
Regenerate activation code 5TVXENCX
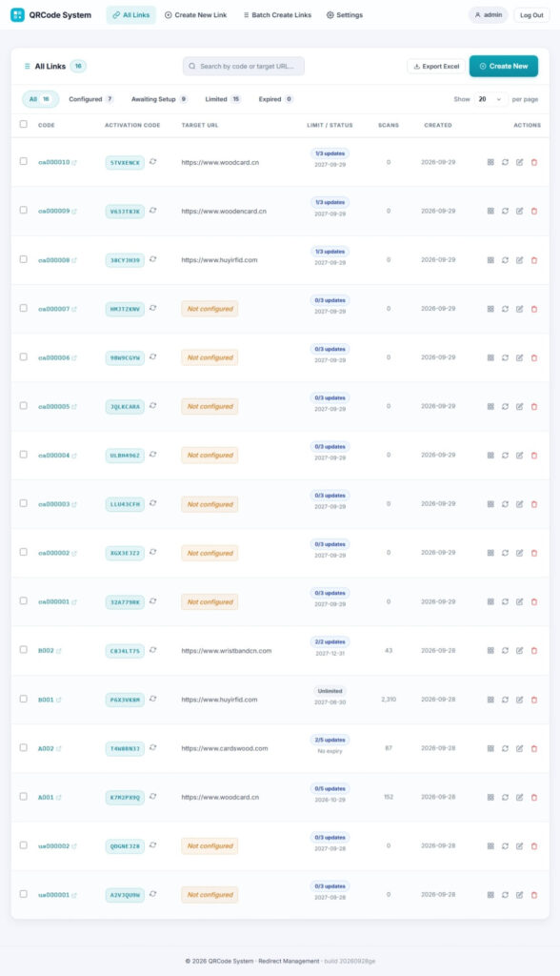(x=153, y=162)
